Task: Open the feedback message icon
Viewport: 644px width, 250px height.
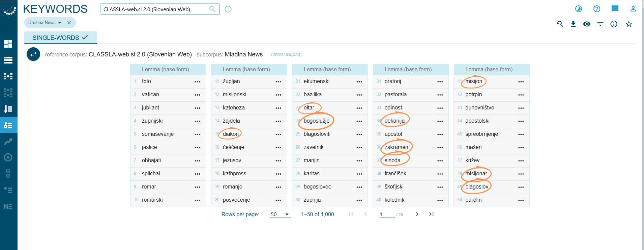Action: (615, 9)
